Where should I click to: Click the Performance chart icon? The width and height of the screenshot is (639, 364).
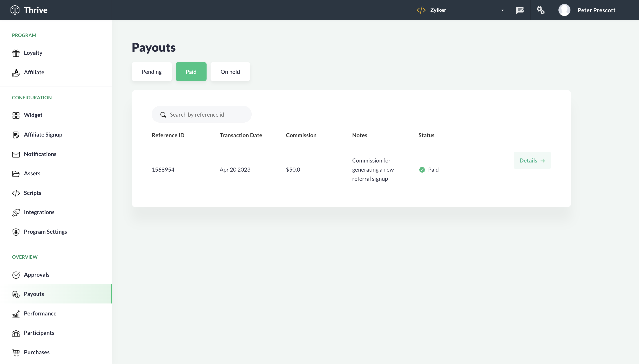tap(16, 314)
